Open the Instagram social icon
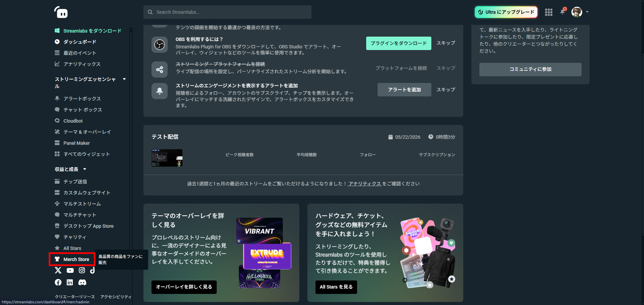The height and width of the screenshot is (305, 644). point(82,270)
